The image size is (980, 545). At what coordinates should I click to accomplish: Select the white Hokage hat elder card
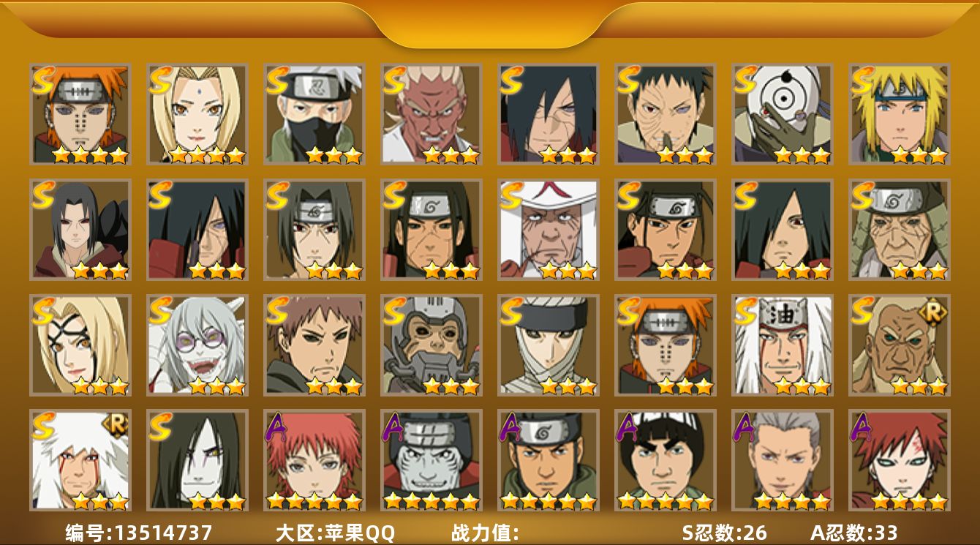coord(549,230)
